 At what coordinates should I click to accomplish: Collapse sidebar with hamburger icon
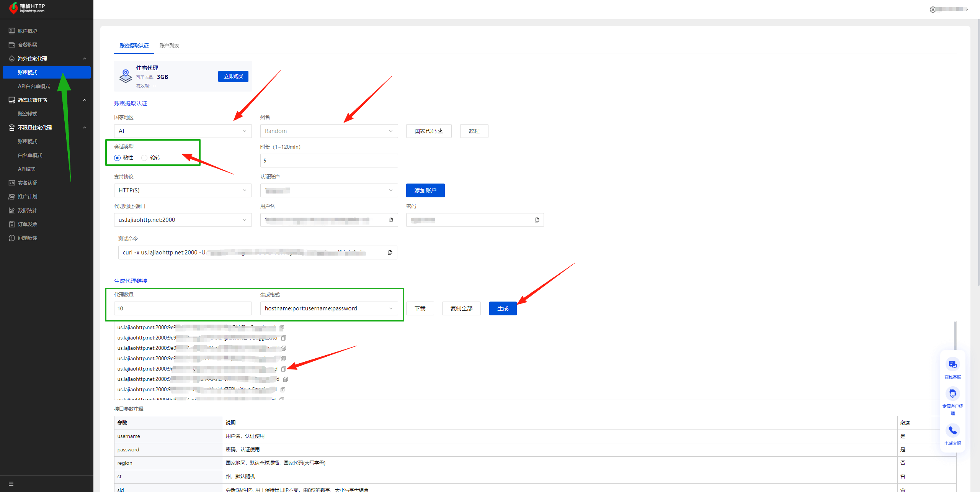(x=11, y=484)
